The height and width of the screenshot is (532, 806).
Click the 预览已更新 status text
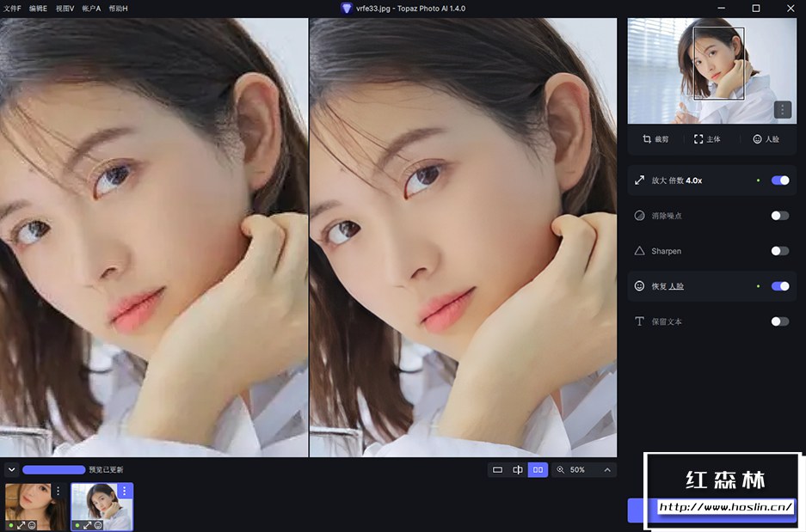point(106,469)
